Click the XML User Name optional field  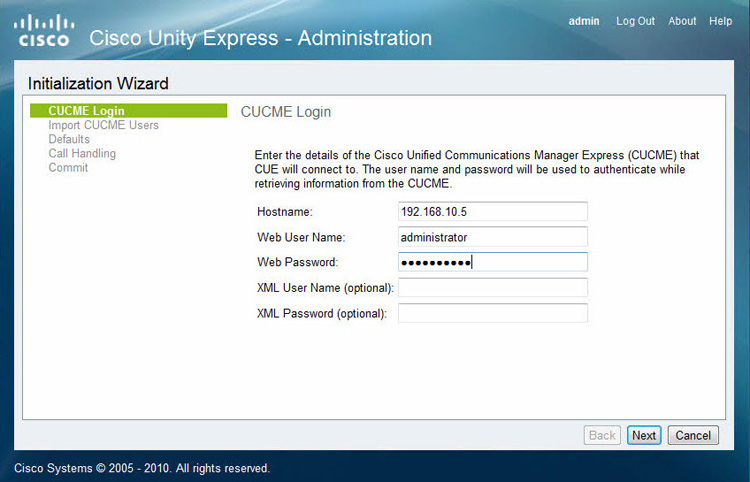tap(493, 287)
